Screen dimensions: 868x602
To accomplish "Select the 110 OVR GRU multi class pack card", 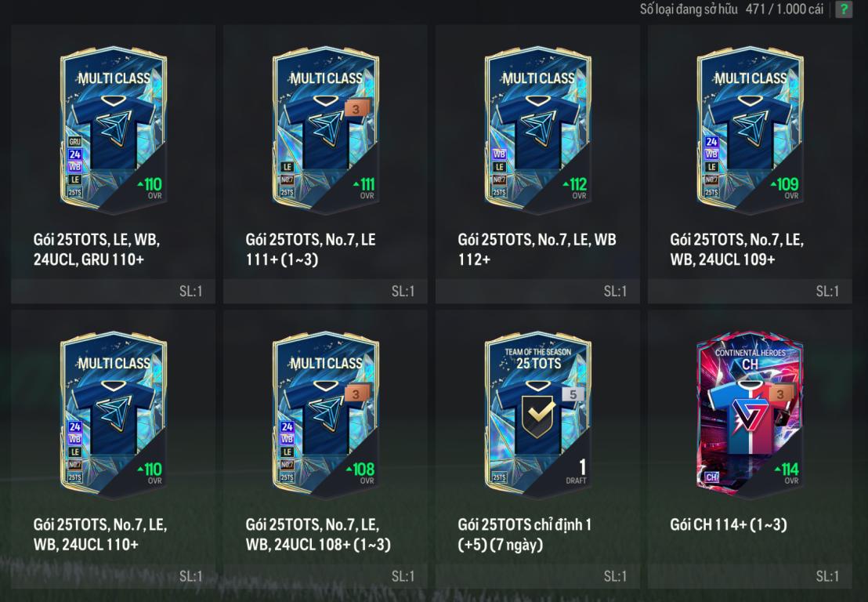I will tap(114, 130).
